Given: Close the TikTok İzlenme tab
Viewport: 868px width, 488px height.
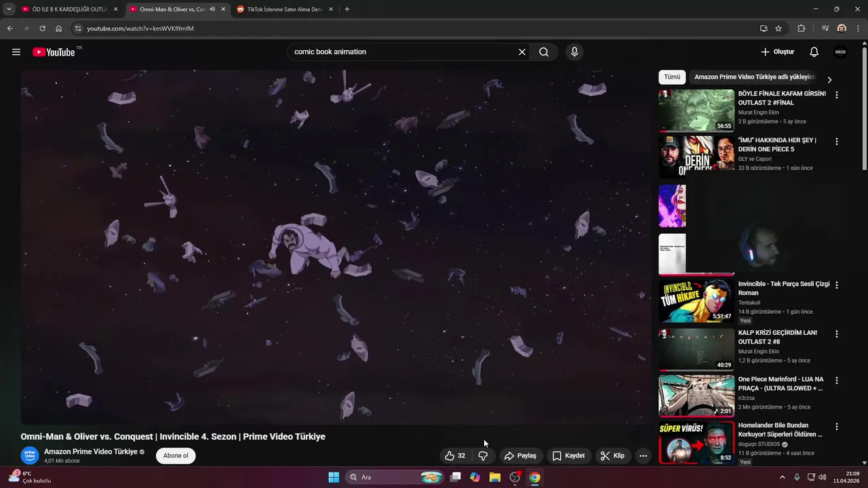Looking at the screenshot, I should point(330,9).
